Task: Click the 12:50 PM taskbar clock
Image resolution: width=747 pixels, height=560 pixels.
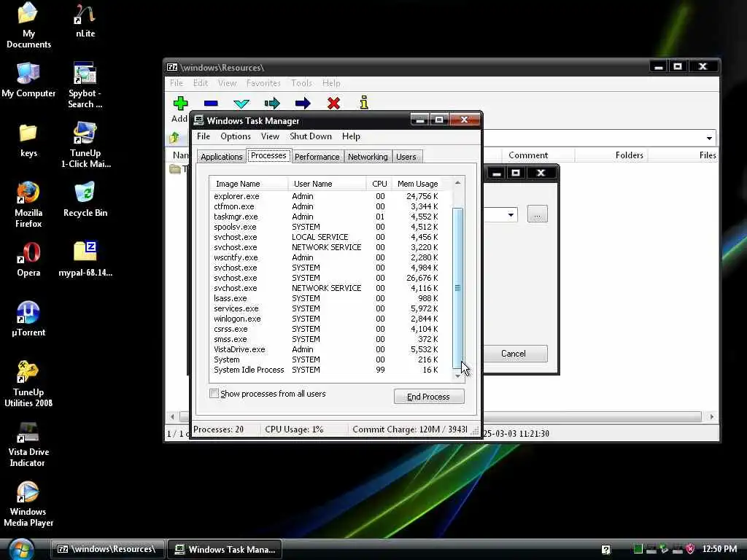Action: (x=719, y=549)
